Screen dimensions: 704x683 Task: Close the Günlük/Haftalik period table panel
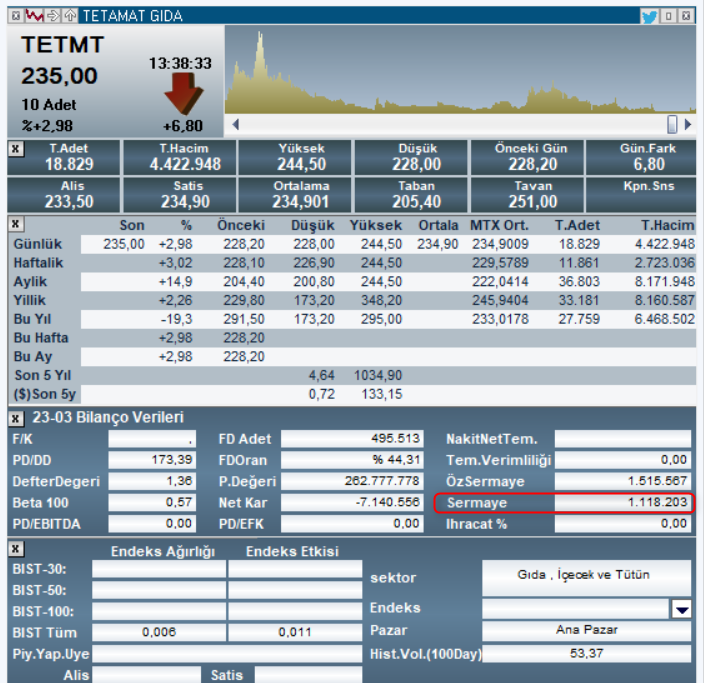point(16,224)
